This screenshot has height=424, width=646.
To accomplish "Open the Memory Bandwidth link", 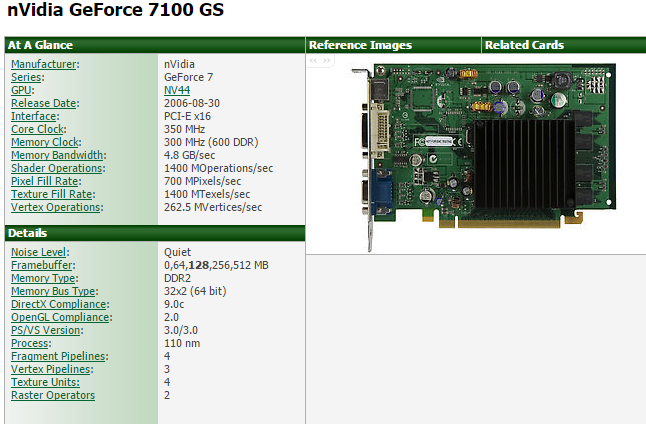I will click(57, 155).
